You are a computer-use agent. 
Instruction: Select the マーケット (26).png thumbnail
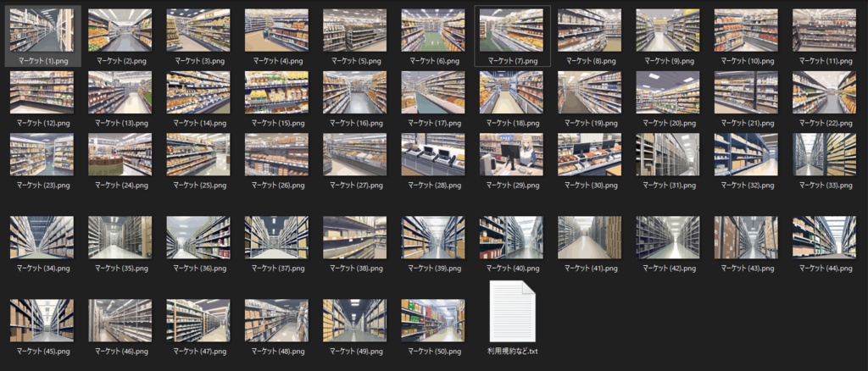click(277, 154)
